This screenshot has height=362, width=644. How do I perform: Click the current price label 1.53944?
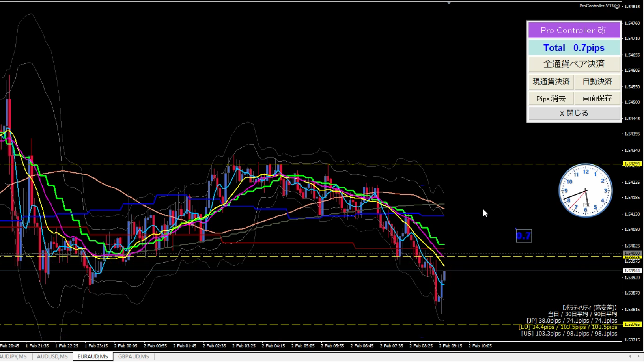tap(632, 271)
